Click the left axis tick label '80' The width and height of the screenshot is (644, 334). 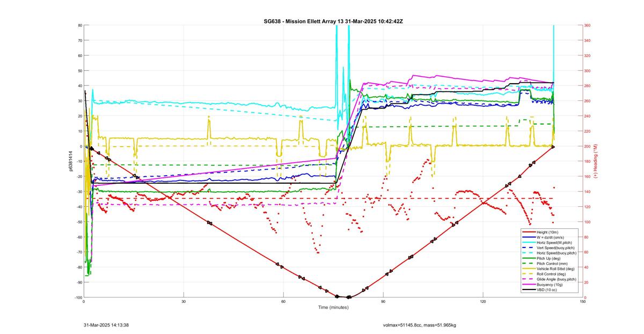pyautogui.click(x=79, y=25)
